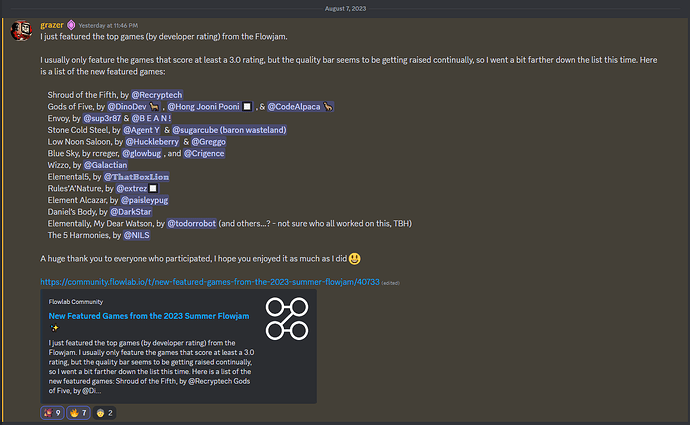Screen dimensions: 690x425
Task: Open the @Recryptech mention
Action: click(157, 95)
